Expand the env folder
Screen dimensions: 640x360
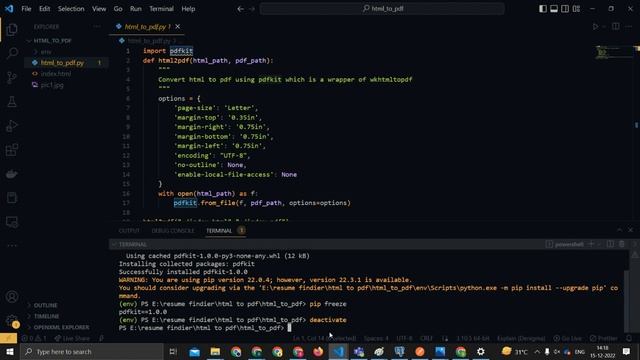pos(67,52)
